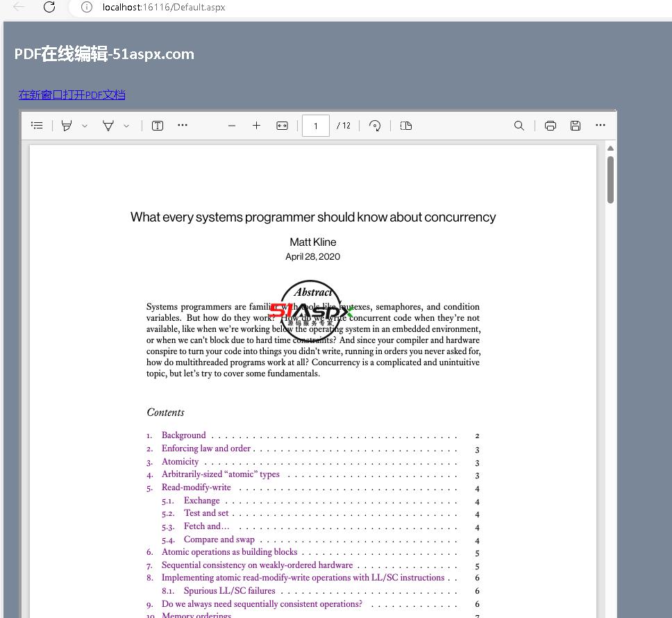
Task: Click the 'Contents' heading
Action: (165, 412)
